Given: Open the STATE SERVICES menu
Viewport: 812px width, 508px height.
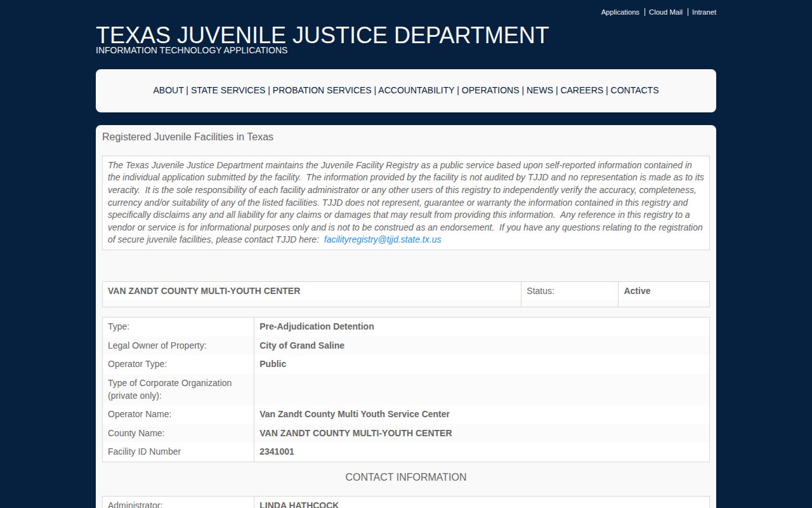Looking at the screenshot, I should click(228, 90).
